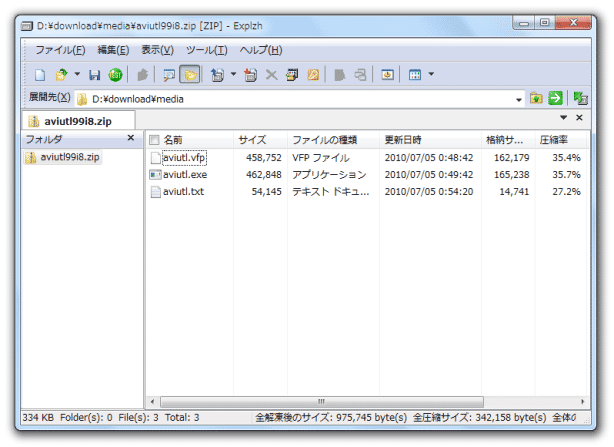Click the date 2010/07/05 0:54:20

coord(429,191)
